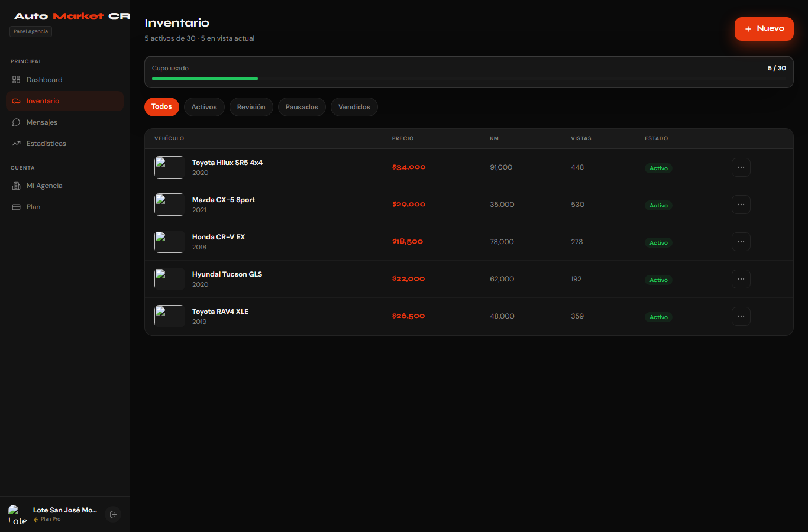Click Honda CR-V EX thumbnail
808x532 pixels.
pos(170,242)
